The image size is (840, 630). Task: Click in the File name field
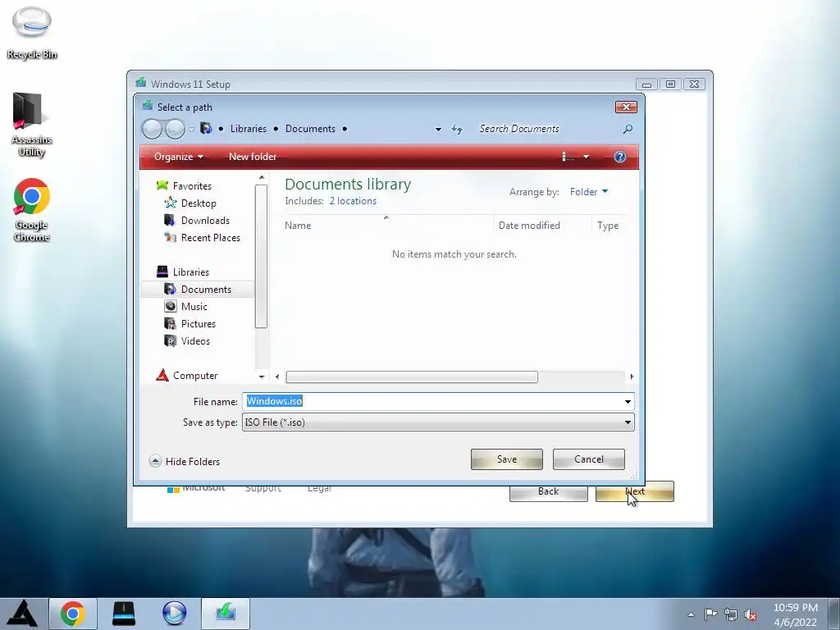tap(433, 401)
